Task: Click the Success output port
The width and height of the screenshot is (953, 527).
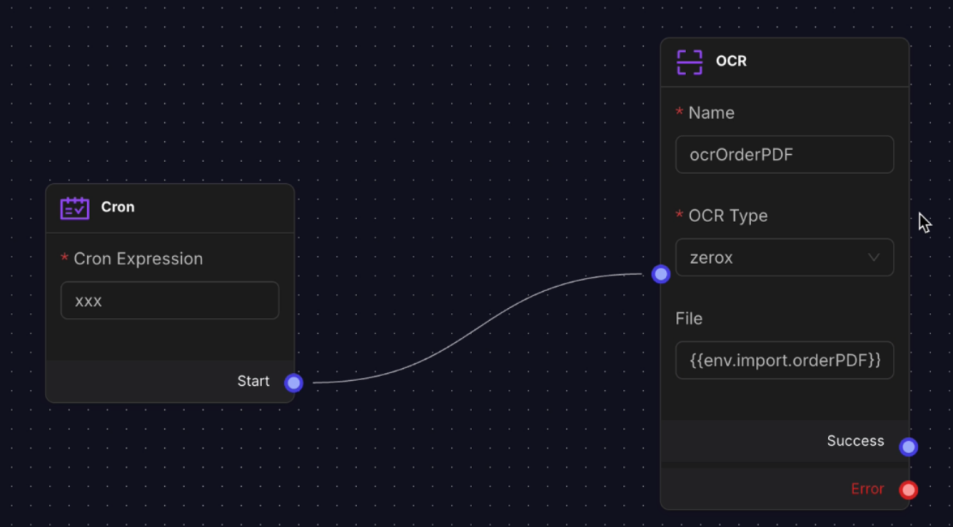Action: coord(908,447)
